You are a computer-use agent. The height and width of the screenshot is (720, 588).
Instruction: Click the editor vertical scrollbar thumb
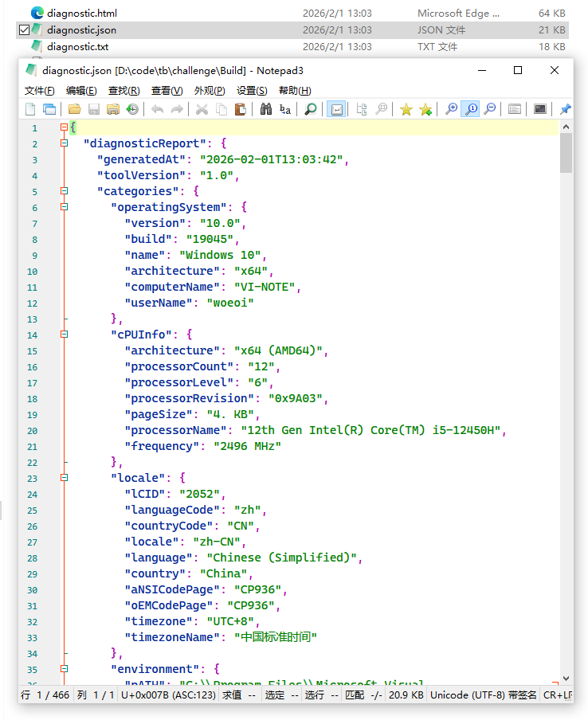click(x=566, y=153)
